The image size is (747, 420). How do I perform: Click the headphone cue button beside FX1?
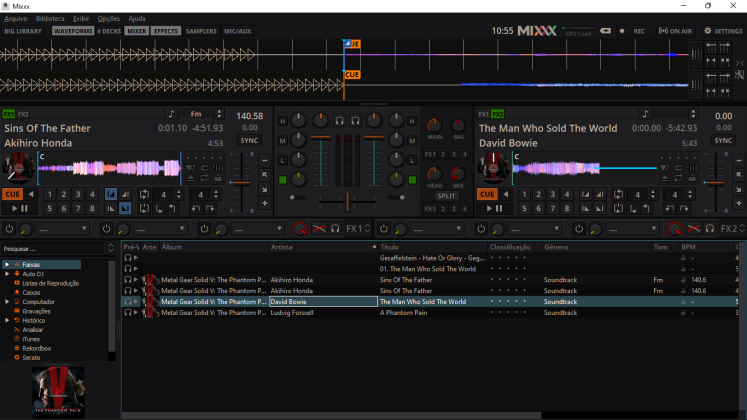(x=335, y=229)
